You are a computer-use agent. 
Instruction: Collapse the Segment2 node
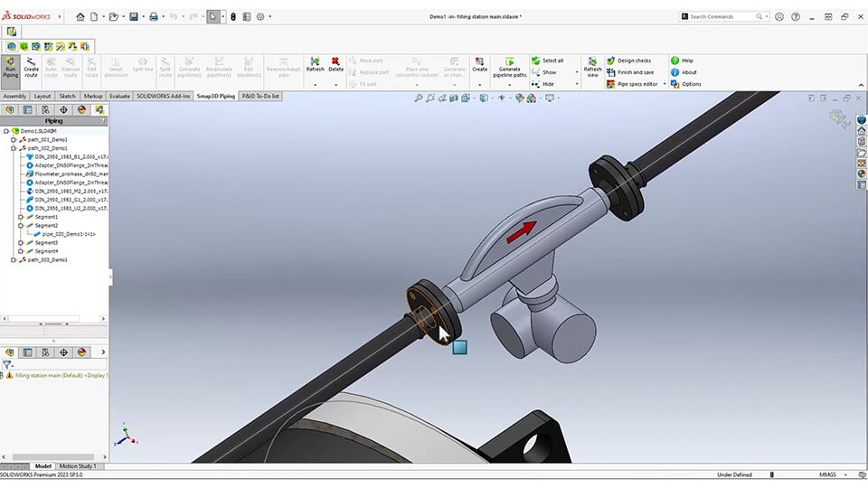21,226
